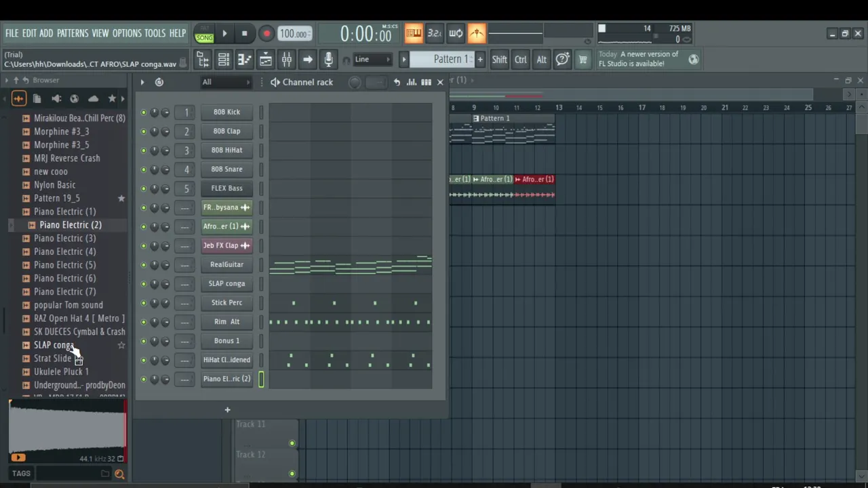Click the tempo 100.000 field
The width and height of the screenshot is (868, 488).
click(295, 34)
